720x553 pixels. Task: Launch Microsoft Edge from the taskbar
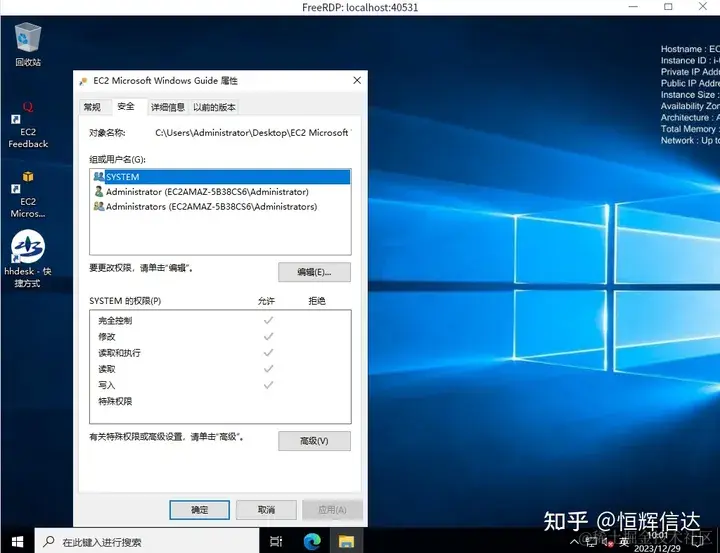[312, 542]
